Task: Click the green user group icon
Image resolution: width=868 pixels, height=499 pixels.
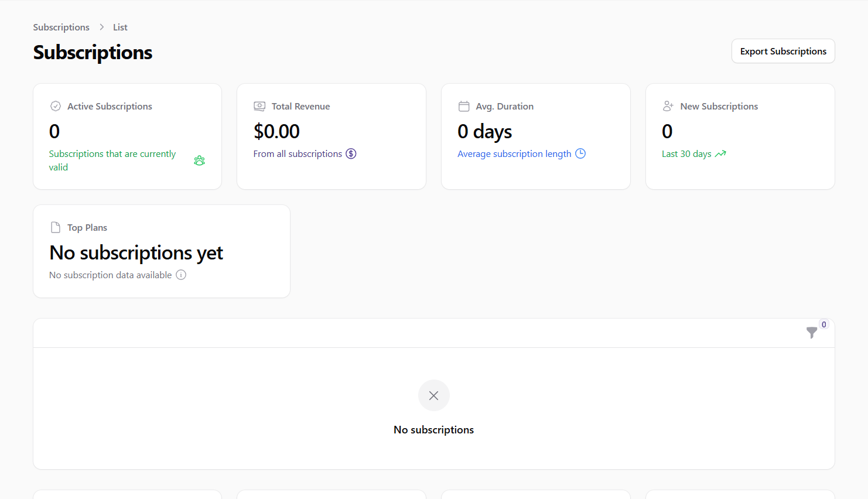Action: (199, 160)
